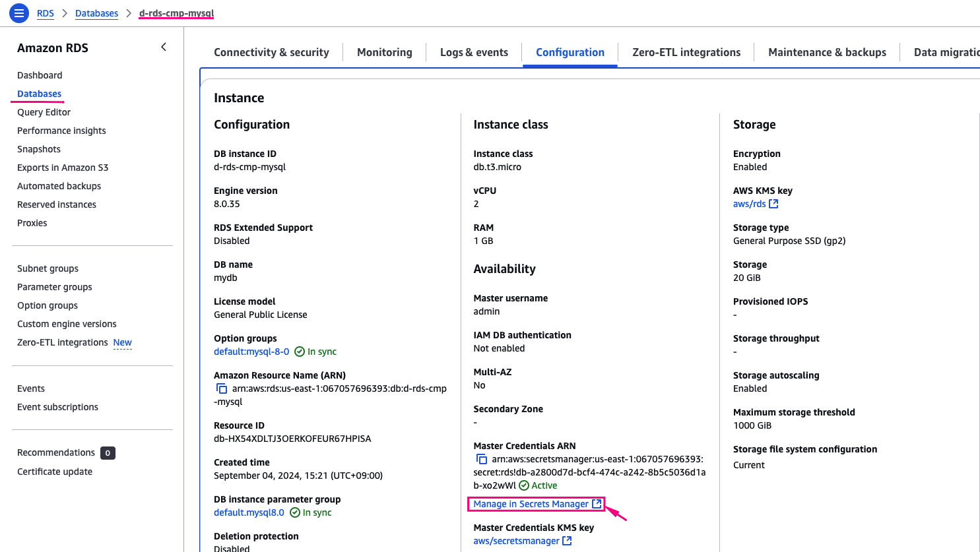Switch to Connectivity & security tab
This screenshot has width=980, height=552.
pos(271,52)
